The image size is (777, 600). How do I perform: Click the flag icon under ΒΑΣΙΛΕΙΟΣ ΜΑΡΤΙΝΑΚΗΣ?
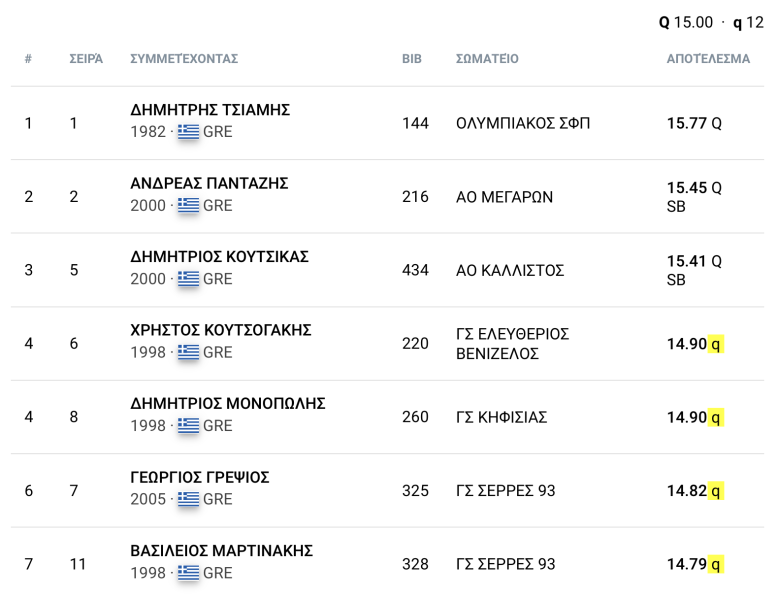tap(188, 573)
